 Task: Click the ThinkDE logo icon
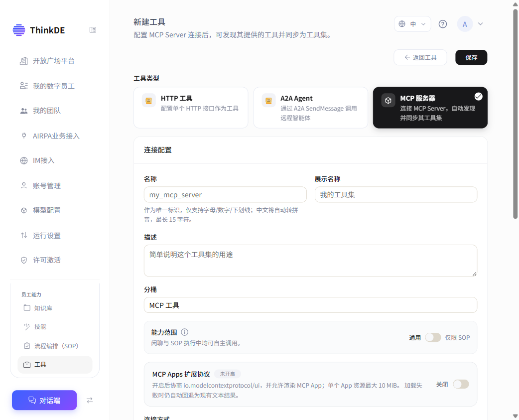[x=19, y=30]
